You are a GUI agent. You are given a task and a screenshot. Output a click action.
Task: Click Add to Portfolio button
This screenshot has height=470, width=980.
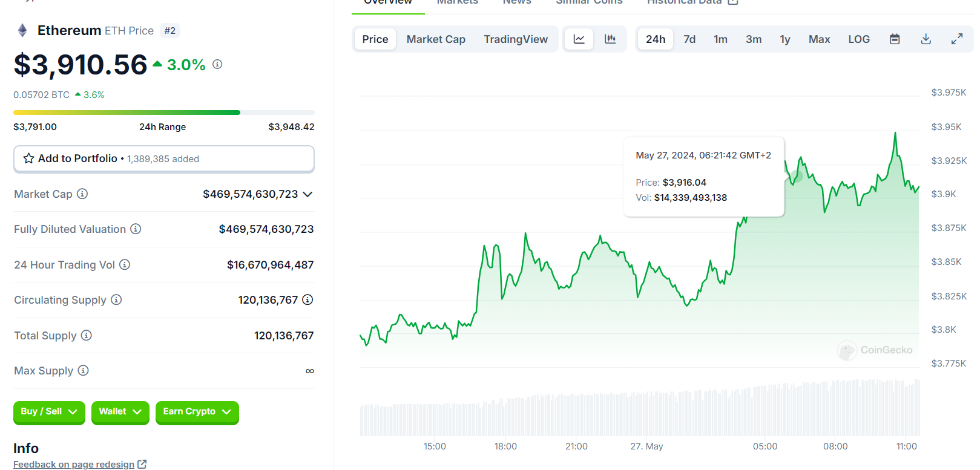tap(164, 158)
